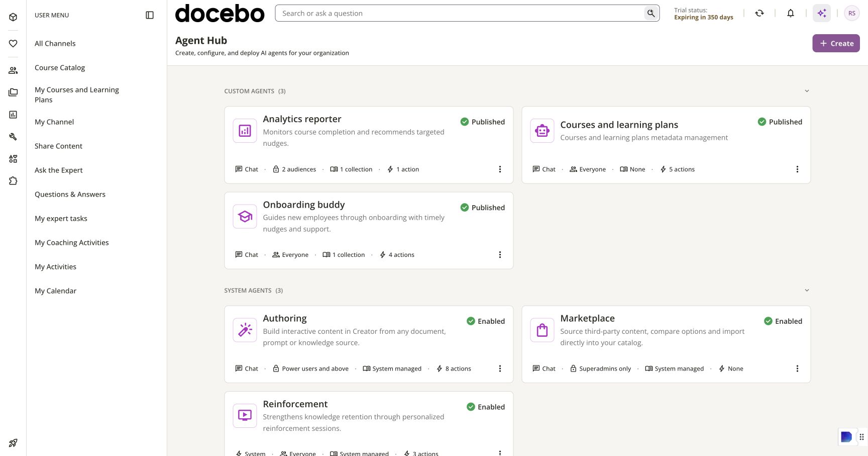Click the Published status on Onboarding buddy

483,208
